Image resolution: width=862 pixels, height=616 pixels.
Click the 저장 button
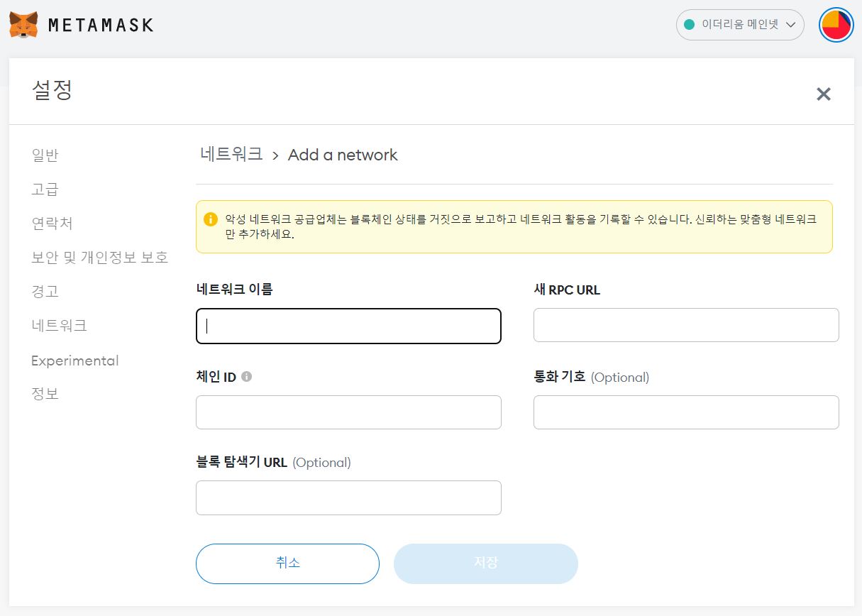tap(485, 563)
